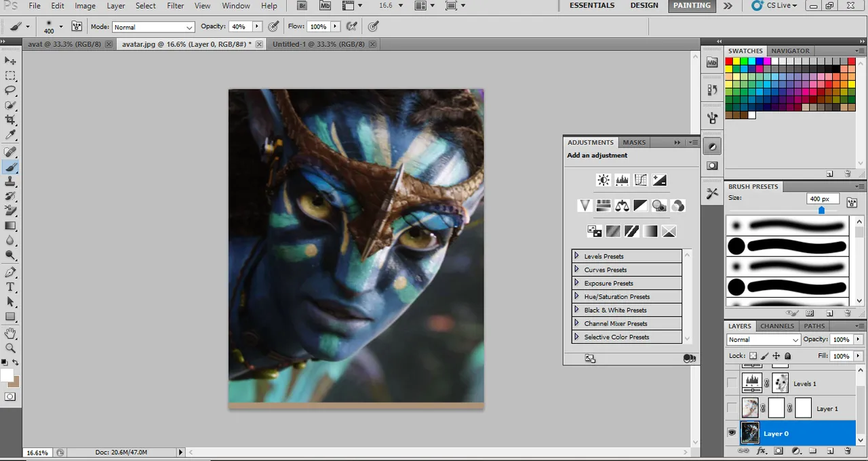The height and width of the screenshot is (461, 868).
Task: Select the Dodge tool
Action: click(11, 256)
